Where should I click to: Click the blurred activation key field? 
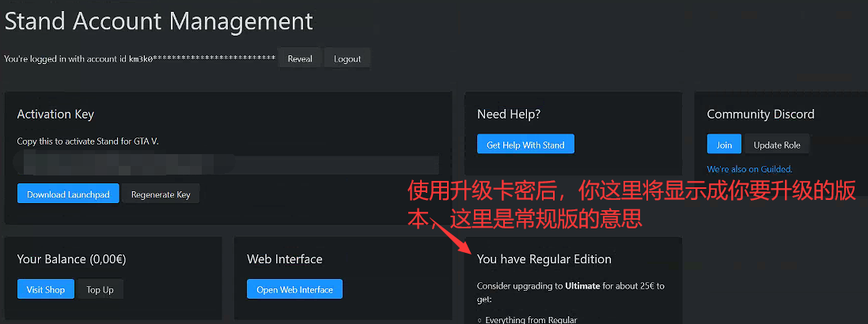click(x=228, y=165)
